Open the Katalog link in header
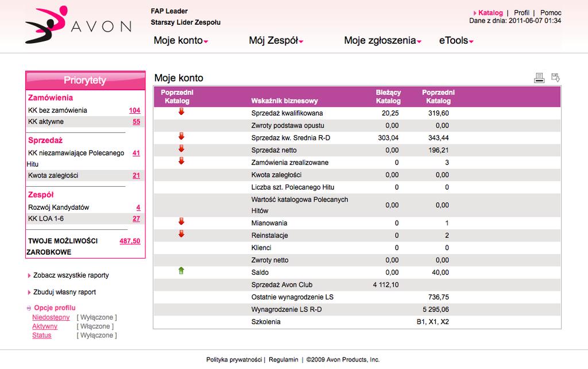Screen dimensions: 588x369 click(x=490, y=13)
